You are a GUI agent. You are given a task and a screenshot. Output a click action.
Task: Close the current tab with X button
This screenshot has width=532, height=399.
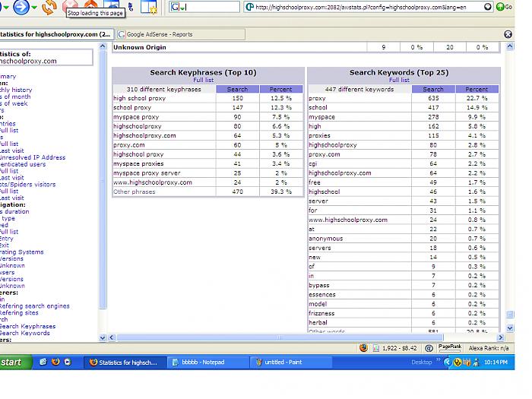point(508,34)
